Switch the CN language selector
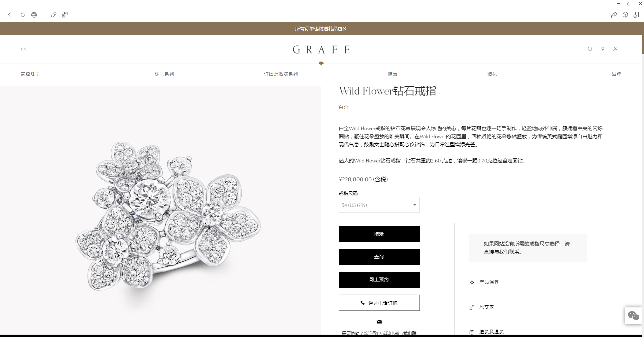The height and width of the screenshot is (337, 644). pos(24,49)
